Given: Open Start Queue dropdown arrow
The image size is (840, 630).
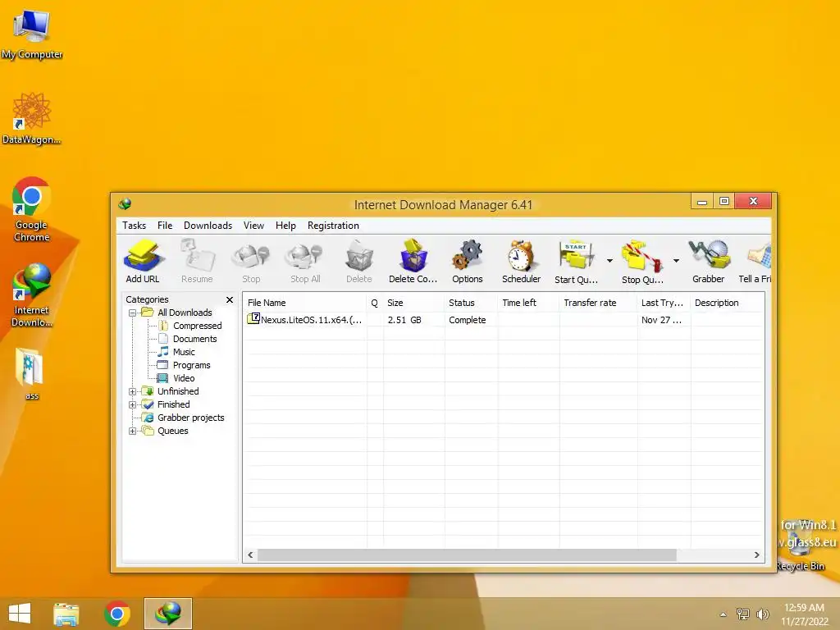Looking at the screenshot, I should (609, 261).
